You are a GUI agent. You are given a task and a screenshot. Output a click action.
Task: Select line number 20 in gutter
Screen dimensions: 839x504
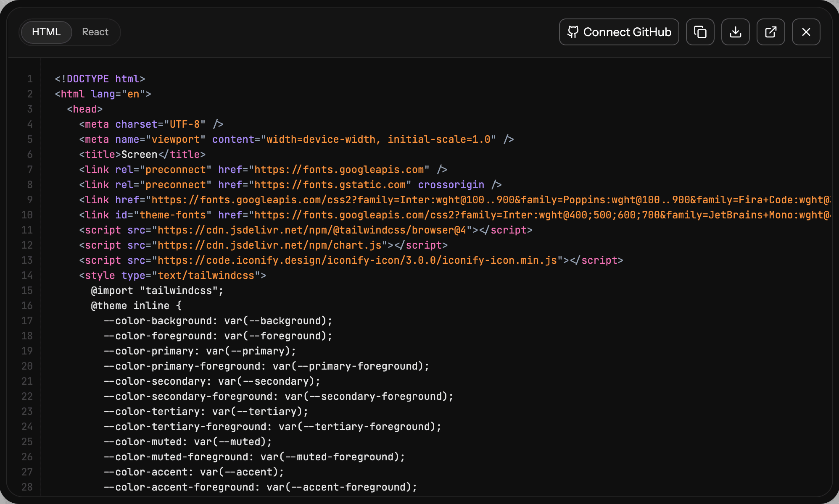coord(27,366)
